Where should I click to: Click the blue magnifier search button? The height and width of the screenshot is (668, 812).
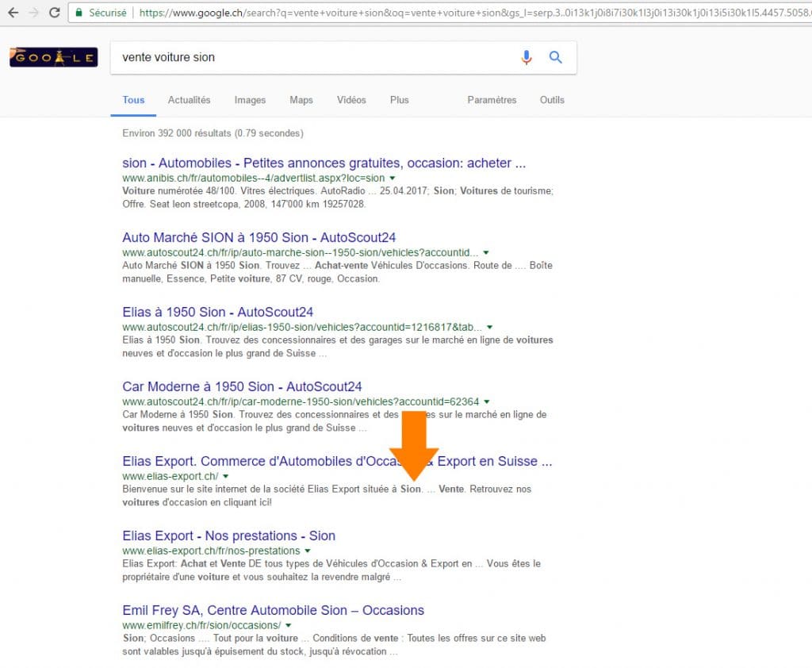click(556, 57)
